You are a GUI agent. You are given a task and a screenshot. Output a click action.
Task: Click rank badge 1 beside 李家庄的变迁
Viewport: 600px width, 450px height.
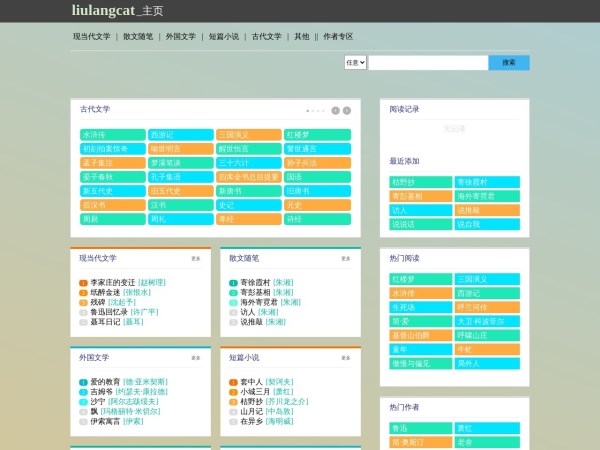click(84, 283)
